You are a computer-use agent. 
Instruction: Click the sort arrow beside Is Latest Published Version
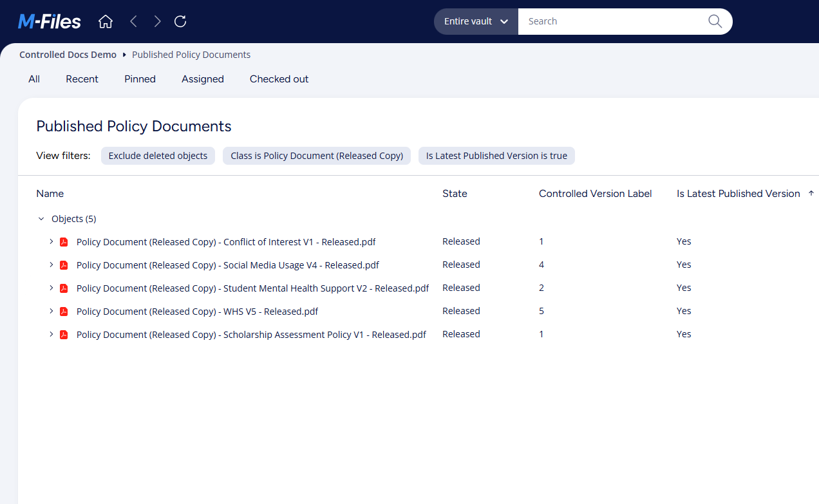(811, 193)
